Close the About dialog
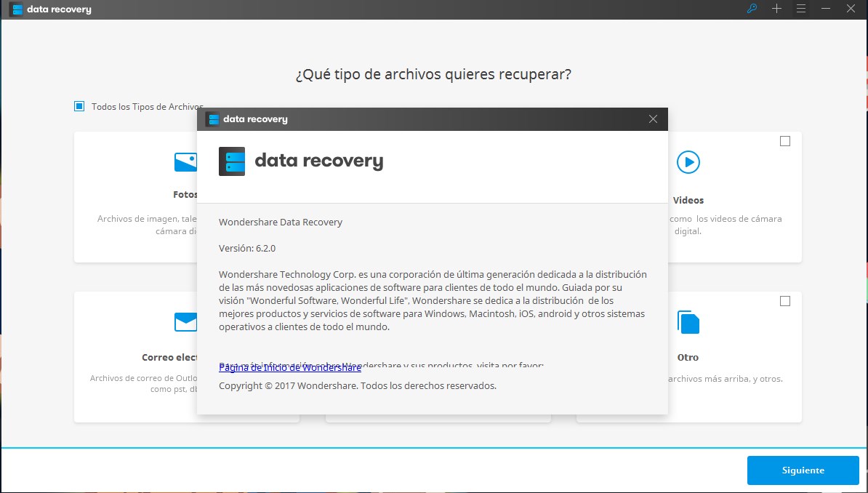868x493 pixels. click(652, 119)
